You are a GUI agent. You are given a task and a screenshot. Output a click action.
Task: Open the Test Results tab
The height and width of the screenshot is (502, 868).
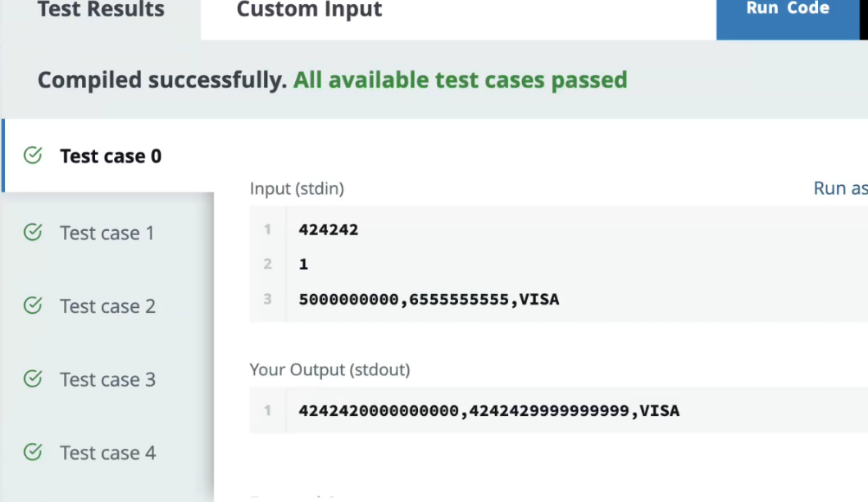(101, 11)
